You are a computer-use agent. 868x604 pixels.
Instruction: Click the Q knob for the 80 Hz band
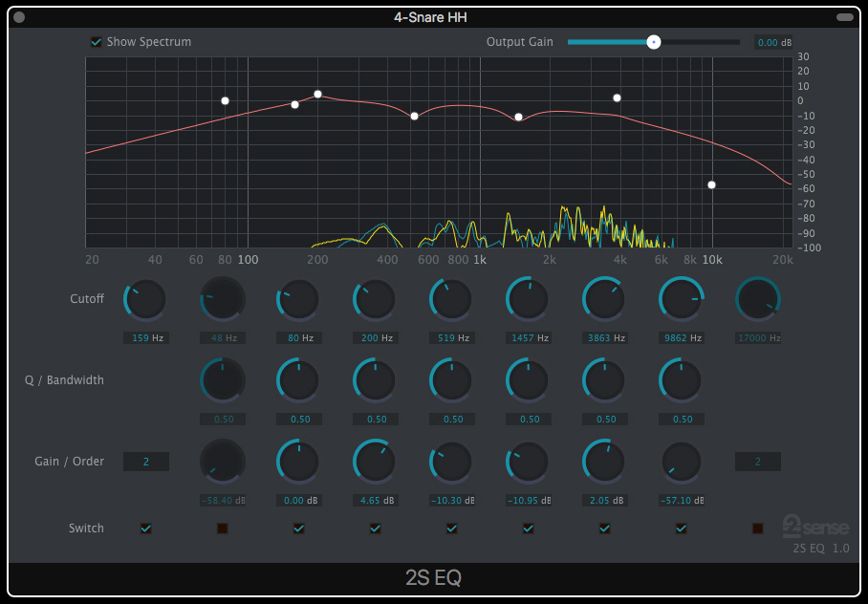pyautogui.click(x=298, y=380)
